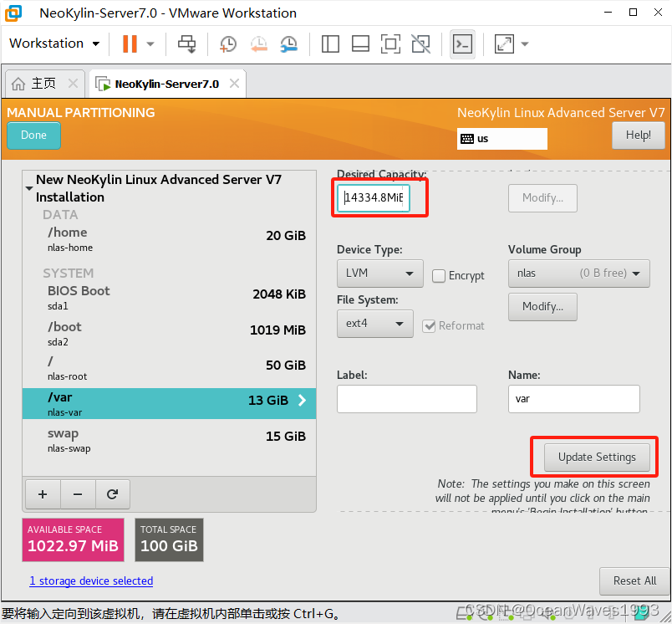The height and width of the screenshot is (624, 672).
Task: Maximize the VMware Workstation window
Action: (x=633, y=13)
